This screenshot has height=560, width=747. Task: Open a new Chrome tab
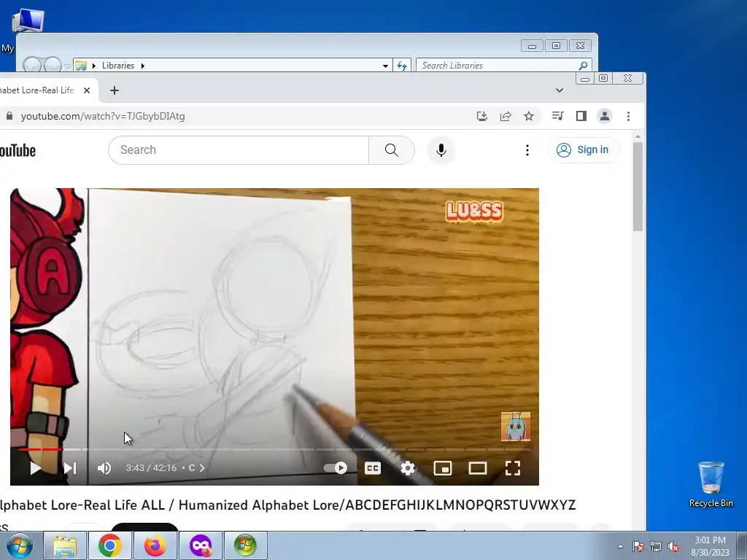click(115, 90)
